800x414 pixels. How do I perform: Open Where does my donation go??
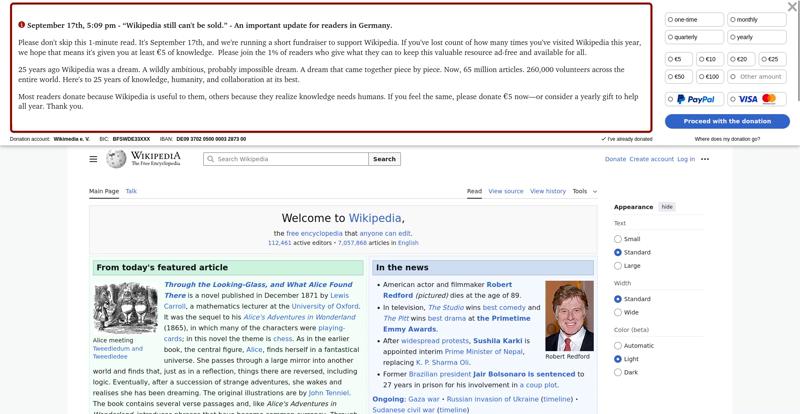727,139
